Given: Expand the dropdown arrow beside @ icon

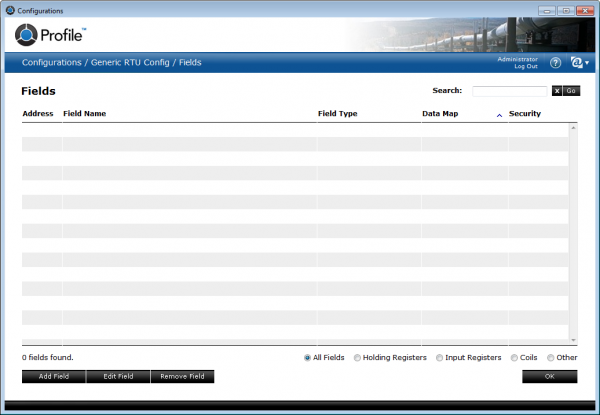Looking at the screenshot, I should [x=587, y=63].
